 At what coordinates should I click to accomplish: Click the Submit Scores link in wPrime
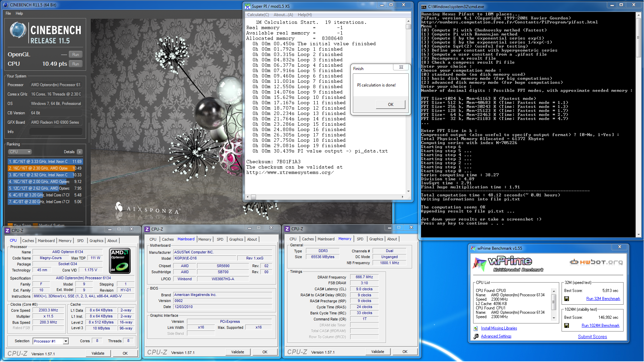[592, 337]
